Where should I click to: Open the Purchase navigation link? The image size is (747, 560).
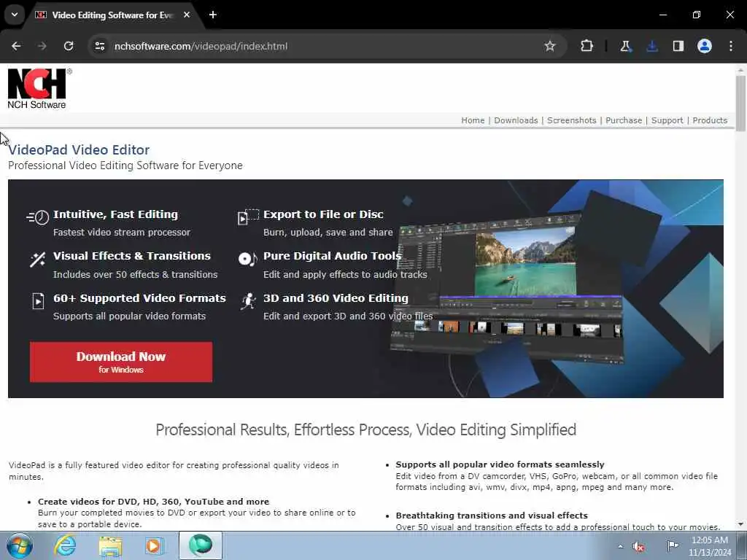(x=624, y=120)
